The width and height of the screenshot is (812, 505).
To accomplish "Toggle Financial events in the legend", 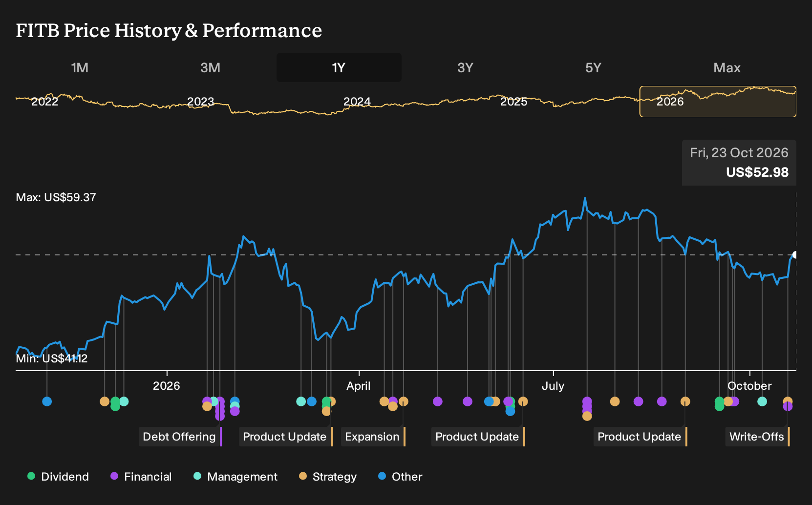I will click(141, 476).
